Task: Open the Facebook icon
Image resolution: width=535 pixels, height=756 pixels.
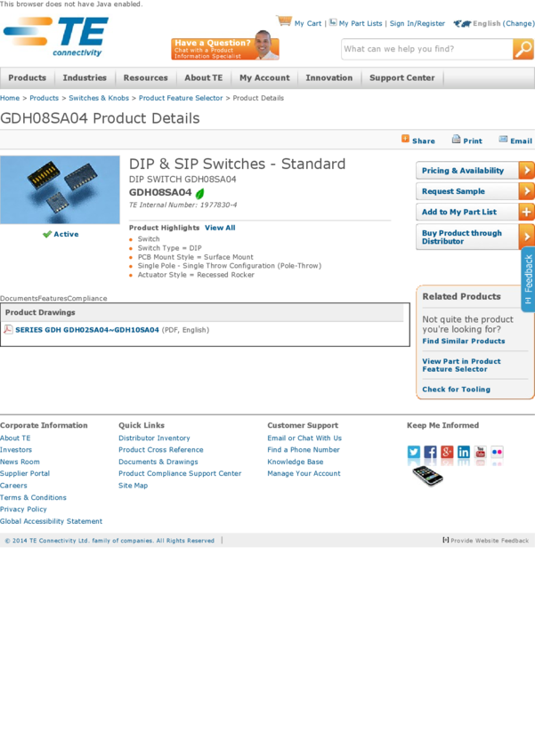Action: [x=430, y=452]
